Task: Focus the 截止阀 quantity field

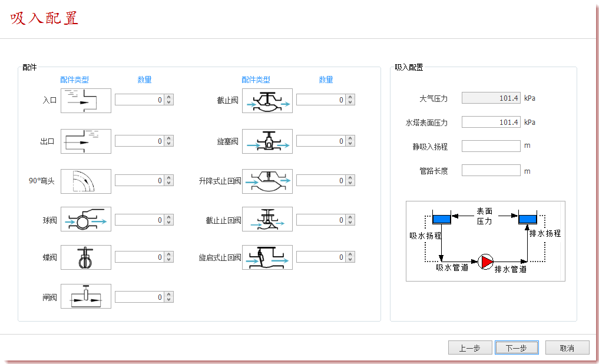Action: pyautogui.click(x=321, y=100)
